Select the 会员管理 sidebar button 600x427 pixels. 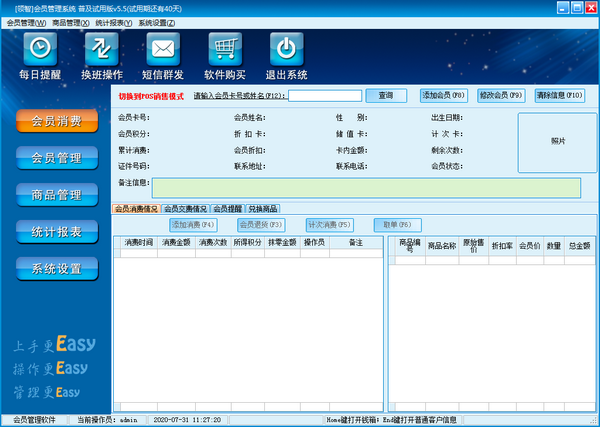click(57, 158)
